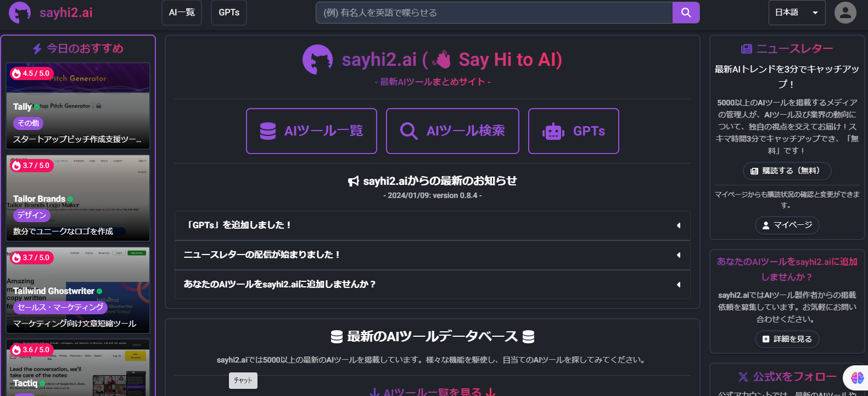
Task: Click the verified check next to Tailor Brands
Action: (70, 199)
